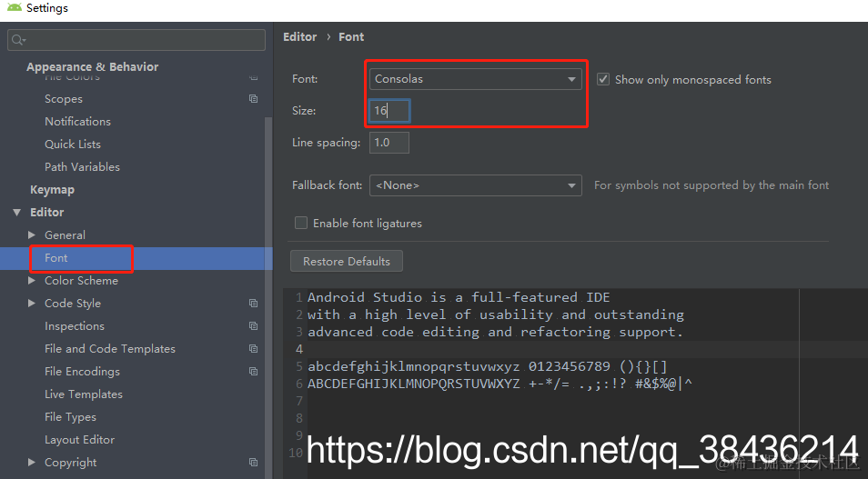Click preview line 'Android Studio is a full-featured IDE'
Image resolution: width=868 pixels, height=479 pixels.
(x=459, y=297)
